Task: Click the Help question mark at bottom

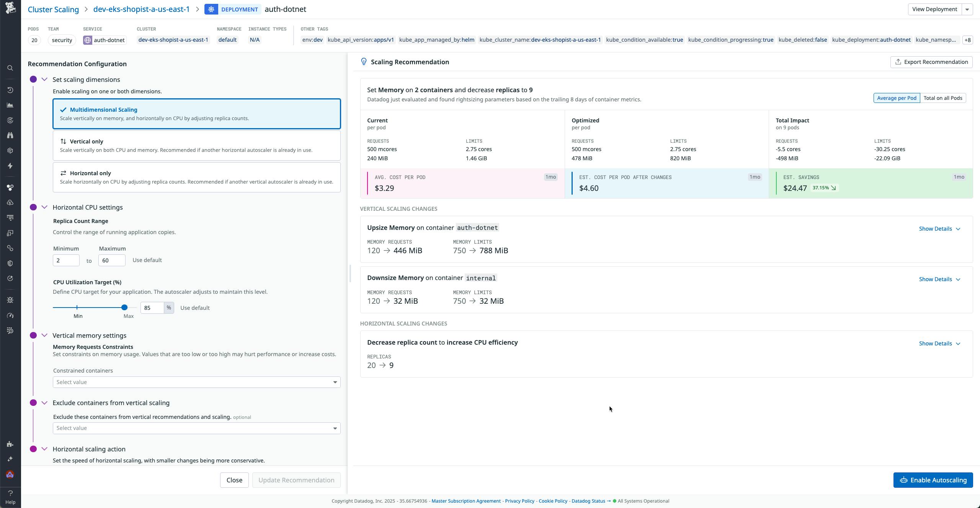Action: coord(10,493)
